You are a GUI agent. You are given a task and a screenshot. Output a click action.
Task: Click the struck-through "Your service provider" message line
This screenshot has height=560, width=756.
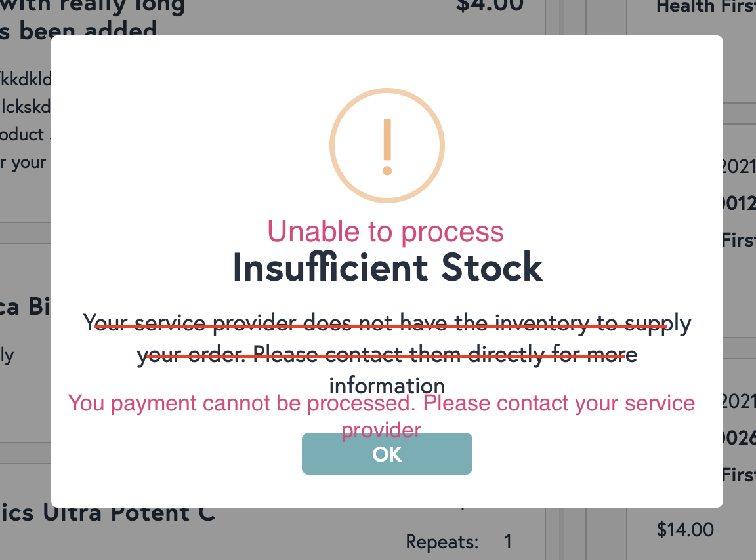(387, 323)
